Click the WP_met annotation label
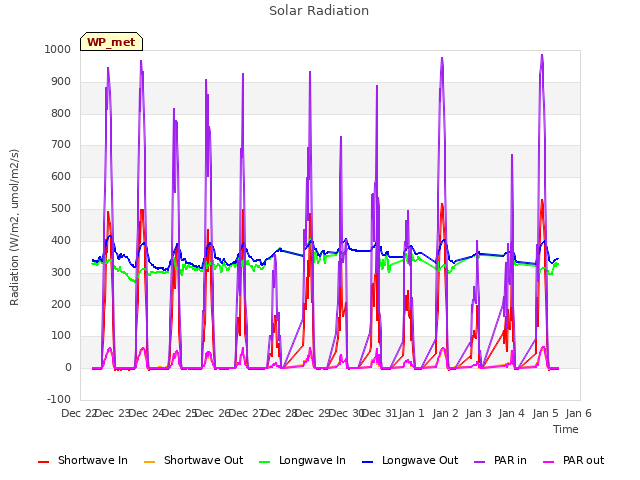 coord(111,42)
